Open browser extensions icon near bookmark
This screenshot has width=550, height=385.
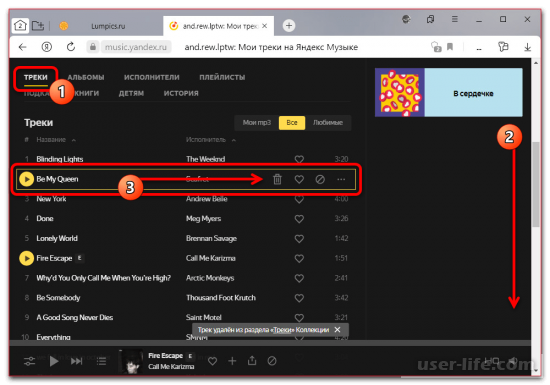point(436,47)
